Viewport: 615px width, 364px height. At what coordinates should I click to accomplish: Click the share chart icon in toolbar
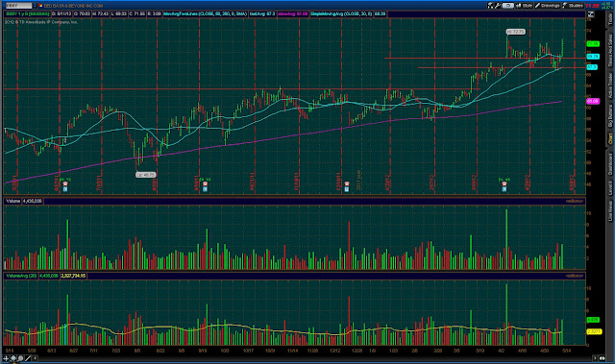491,6
